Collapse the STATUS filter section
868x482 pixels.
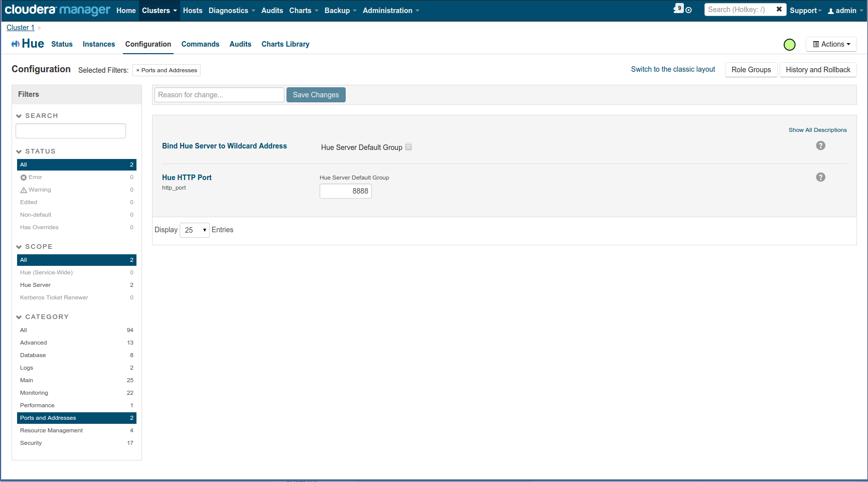click(19, 151)
